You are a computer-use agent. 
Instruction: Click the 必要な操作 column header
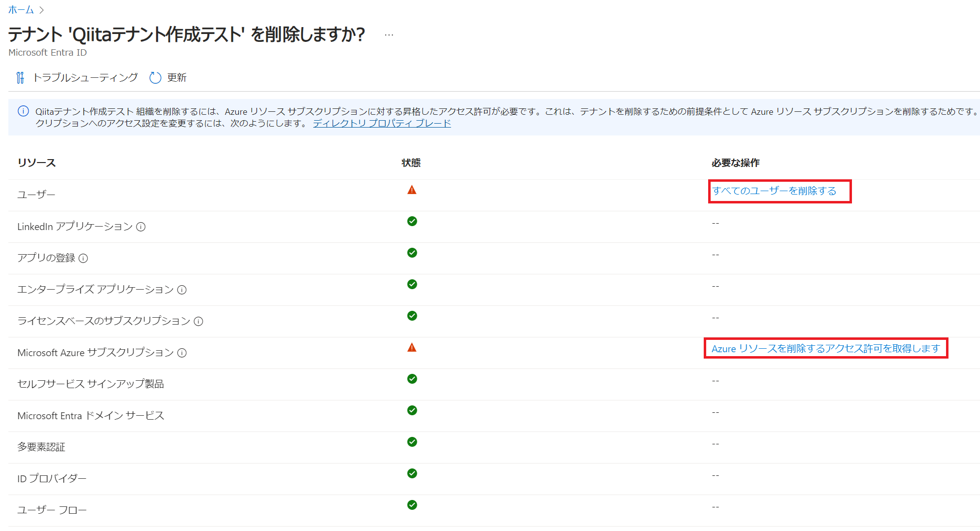coord(736,163)
